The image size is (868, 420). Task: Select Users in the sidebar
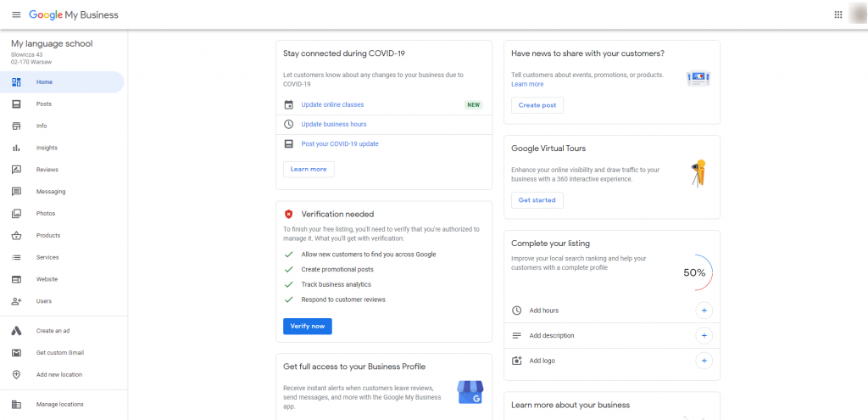(x=44, y=301)
